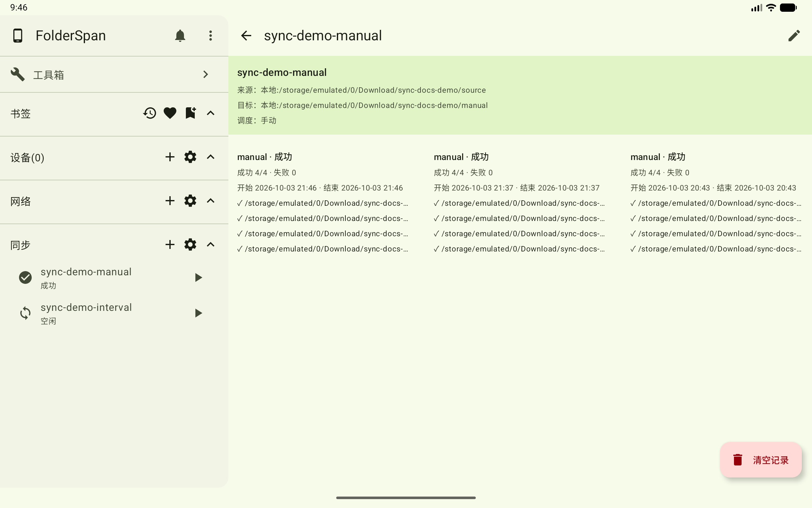The image size is (812, 508).
Task: Open the 工具箱 toolbox row
Action: [x=114, y=74]
